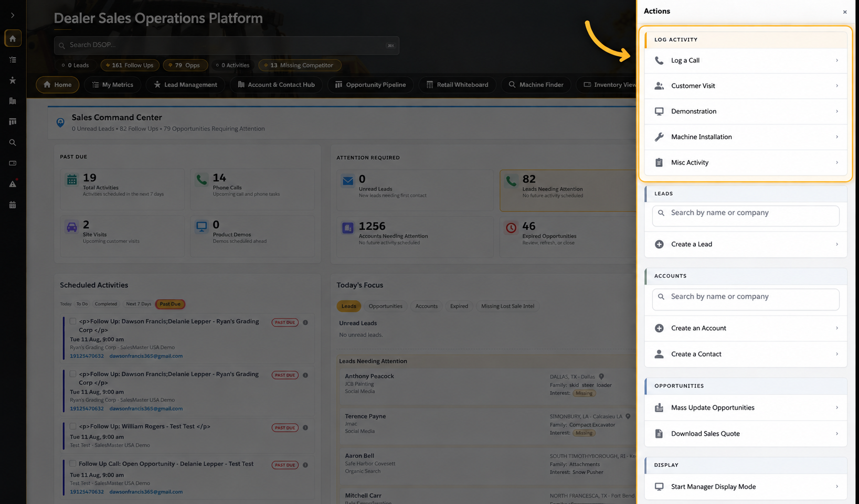The width and height of the screenshot is (859, 504).
Task: Close the Actions panel
Action: coord(845,12)
